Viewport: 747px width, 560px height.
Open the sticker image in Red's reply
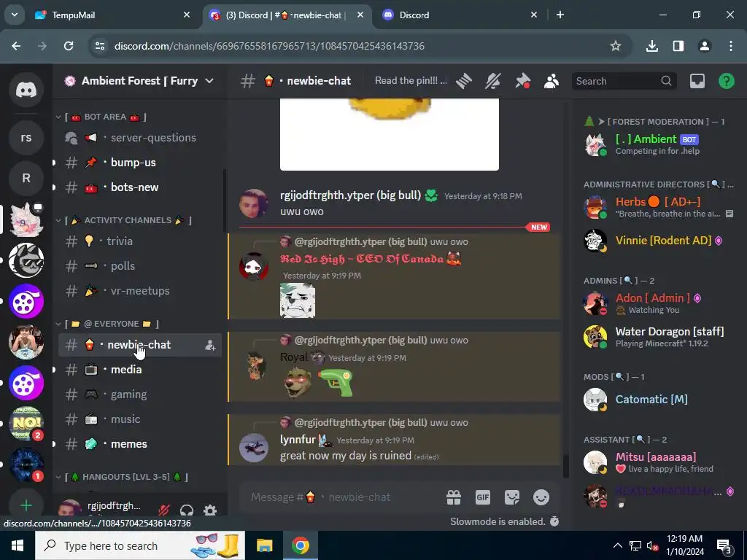pos(298,300)
